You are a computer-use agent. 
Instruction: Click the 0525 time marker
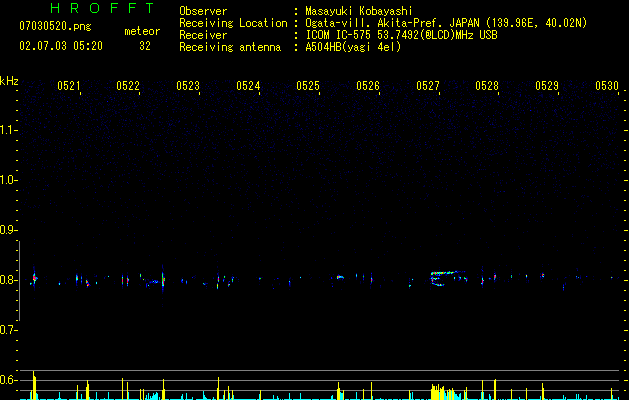(x=308, y=86)
